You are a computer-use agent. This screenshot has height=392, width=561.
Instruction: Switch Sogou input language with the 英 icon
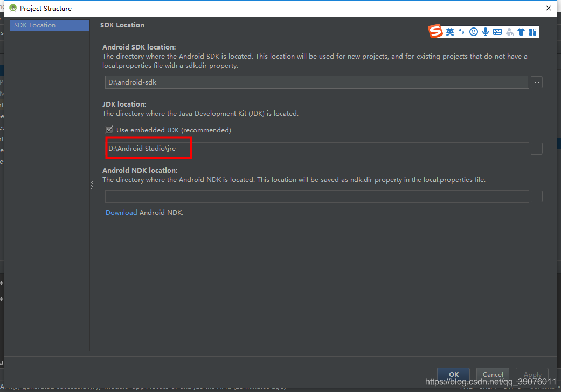point(450,32)
